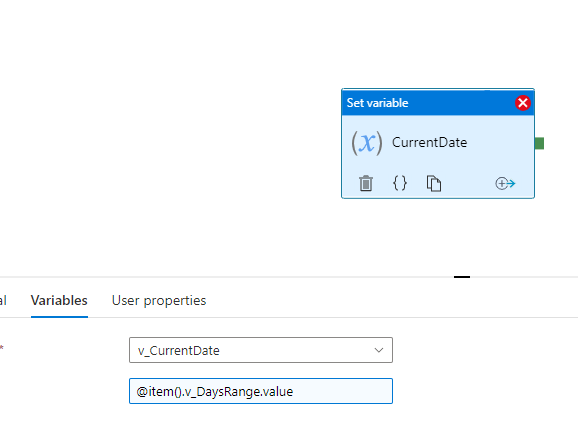Open the User properties tab
The image size is (578, 444).
[x=159, y=301]
